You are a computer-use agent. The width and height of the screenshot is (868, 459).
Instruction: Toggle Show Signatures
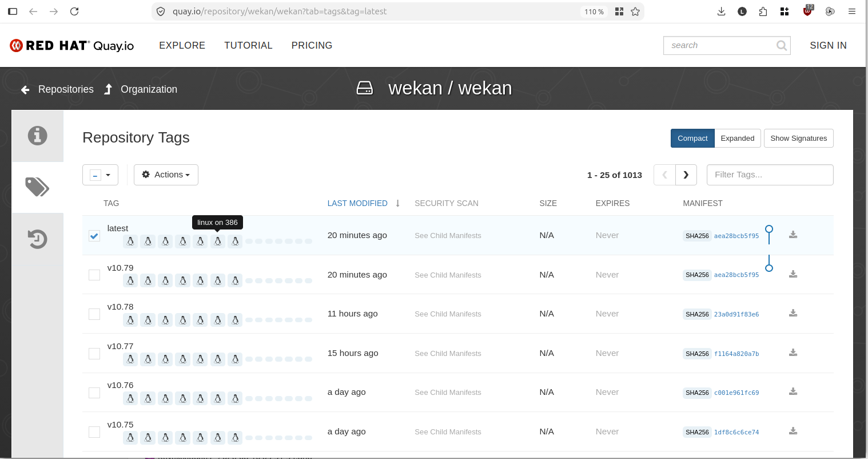click(x=799, y=139)
